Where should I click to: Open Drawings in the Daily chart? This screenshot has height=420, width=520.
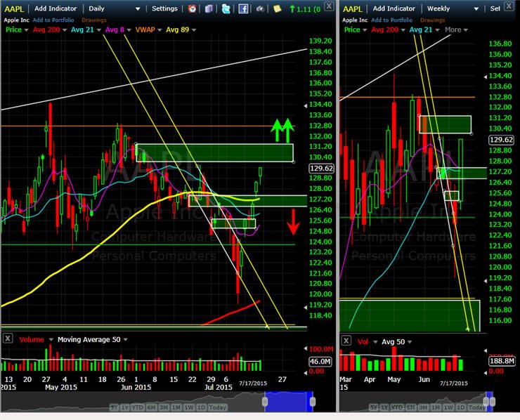[94, 20]
